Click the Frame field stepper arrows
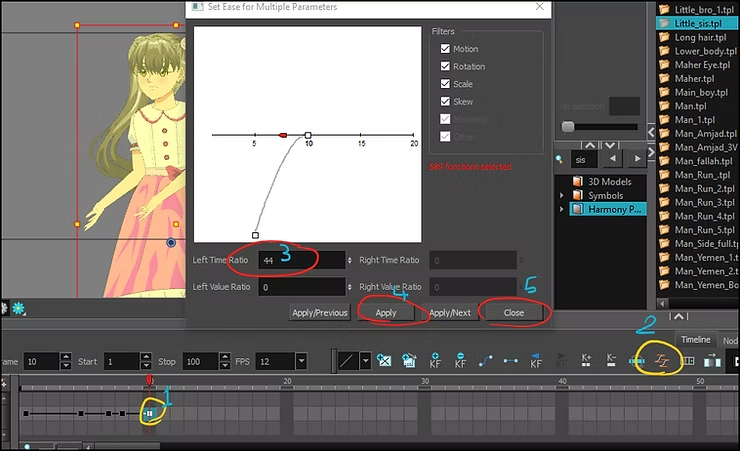Screen dimensions: 740x451 [66, 361]
